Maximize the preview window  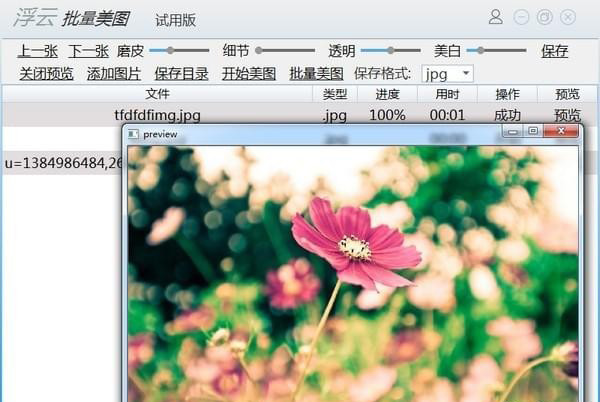[x=533, y=131]
